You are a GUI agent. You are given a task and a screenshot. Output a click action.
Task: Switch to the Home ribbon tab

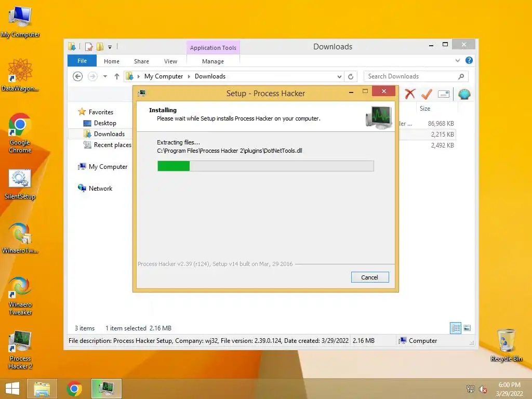(x=112, y=61)
